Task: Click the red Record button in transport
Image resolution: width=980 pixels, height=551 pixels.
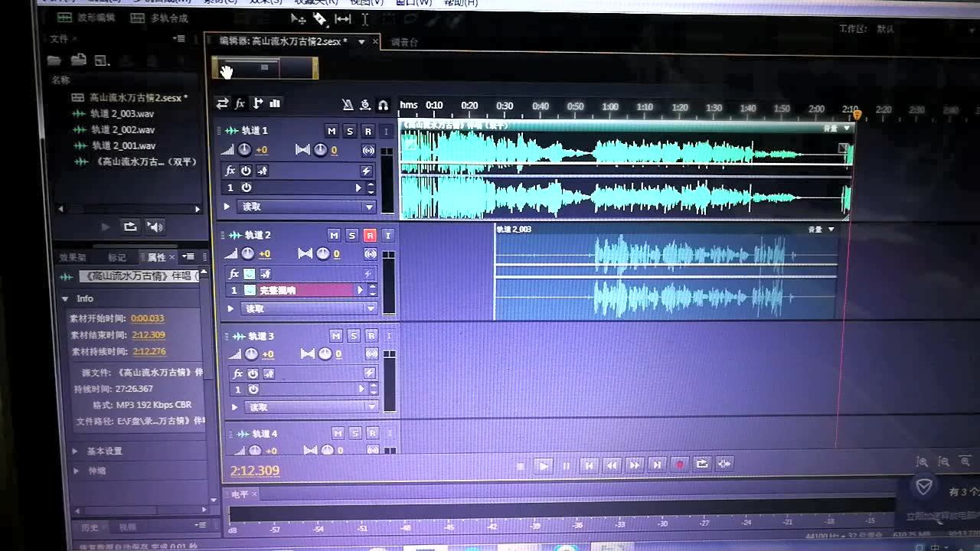Action: click(679, 465)
